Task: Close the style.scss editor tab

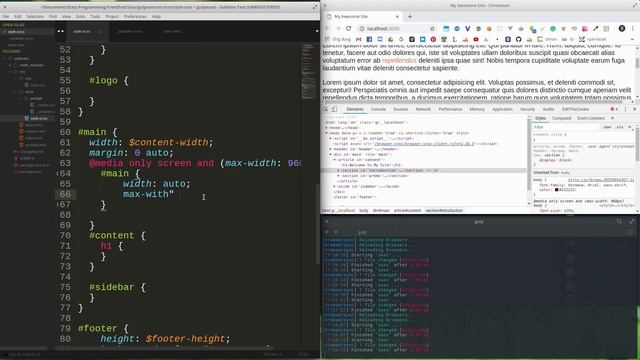Action: [99, 31]
